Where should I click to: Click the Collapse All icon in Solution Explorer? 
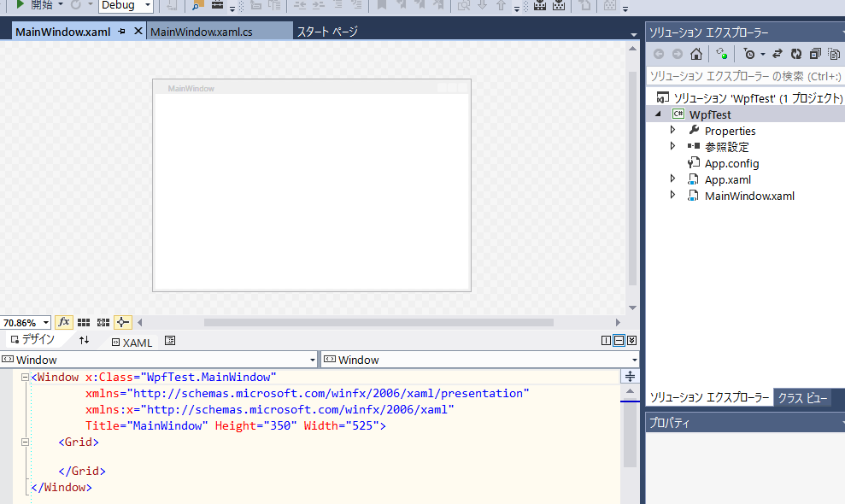pos(815,54)
